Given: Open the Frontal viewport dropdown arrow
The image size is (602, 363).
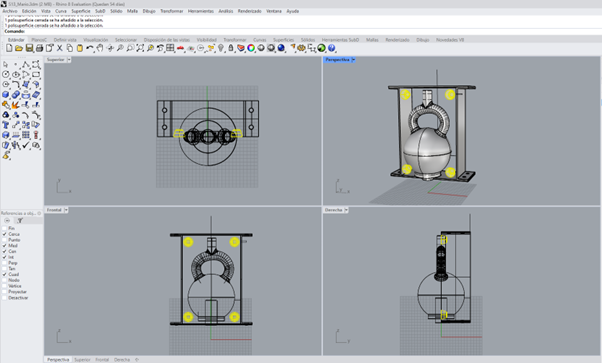Looking at the screenshot, I should tap(66, 210).
